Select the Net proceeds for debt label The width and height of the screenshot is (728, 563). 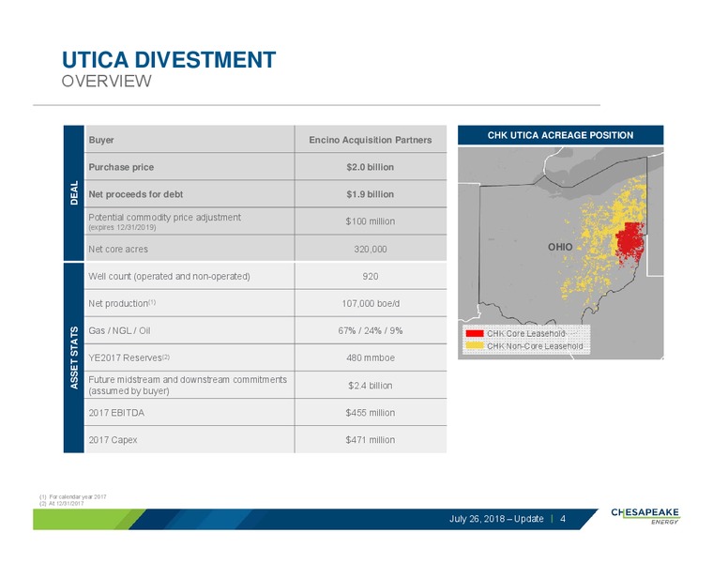click(136, 194)
